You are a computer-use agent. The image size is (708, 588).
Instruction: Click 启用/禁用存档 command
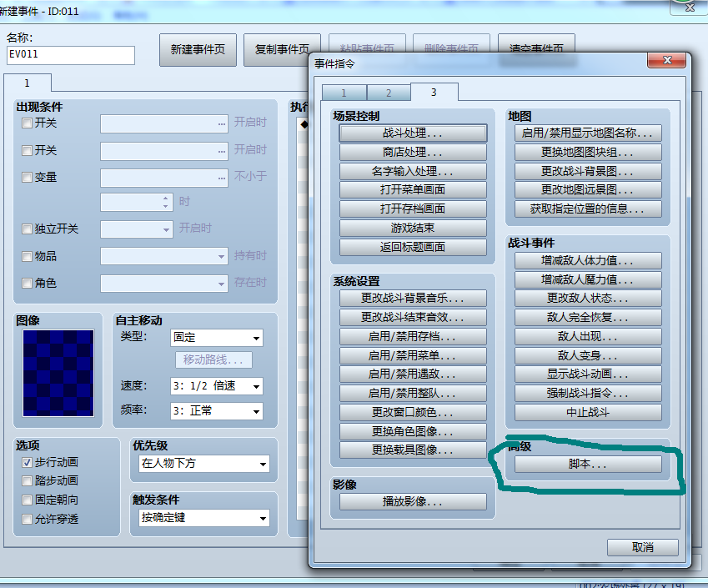[x=413, y=336]
